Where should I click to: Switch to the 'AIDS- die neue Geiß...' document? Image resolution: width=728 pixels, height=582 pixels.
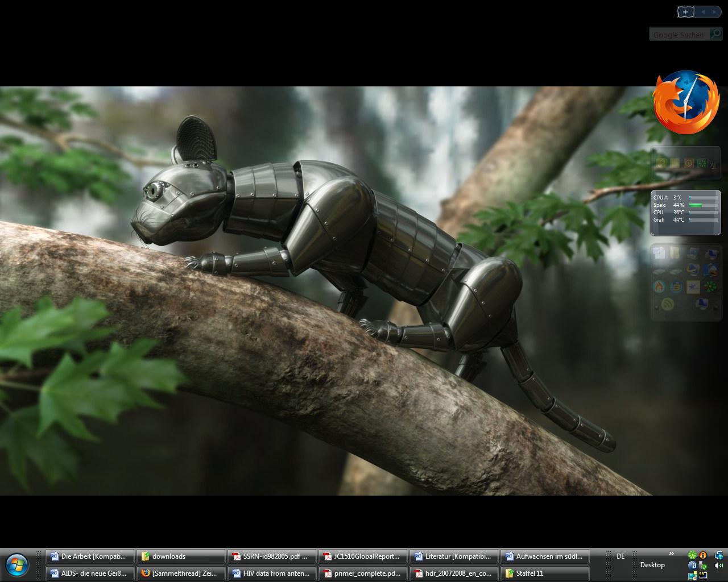90,573
